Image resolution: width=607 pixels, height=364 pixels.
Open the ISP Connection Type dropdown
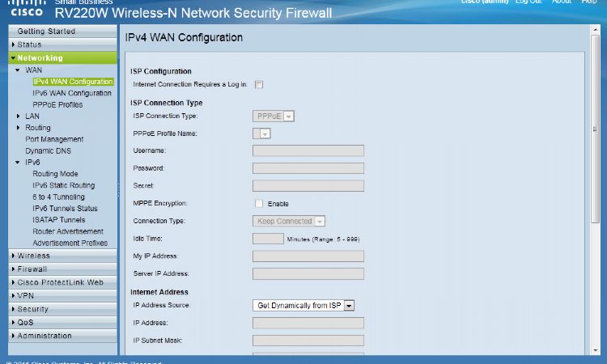point(289,116)
